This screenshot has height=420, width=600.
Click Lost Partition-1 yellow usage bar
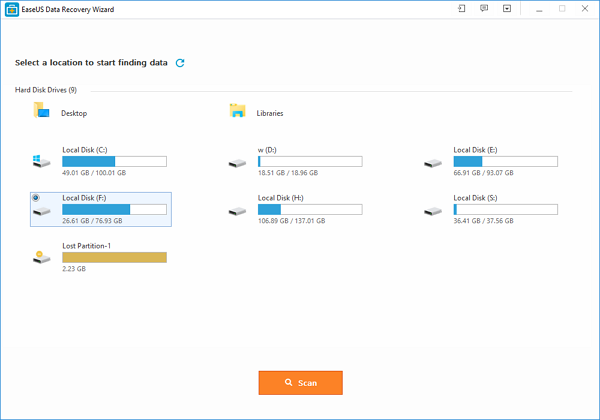tap(114, 257)
